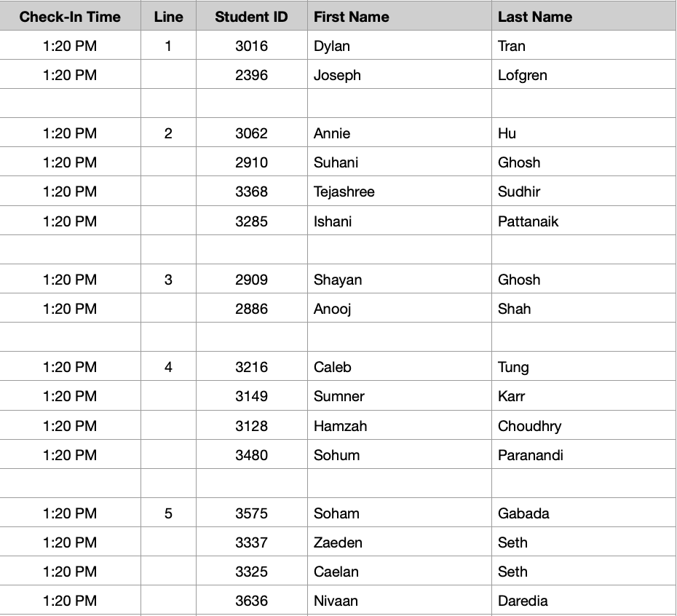The width and height of the screenshot is (677, 616).
Task: Select the Check-In Time column header
Action: 70,17
